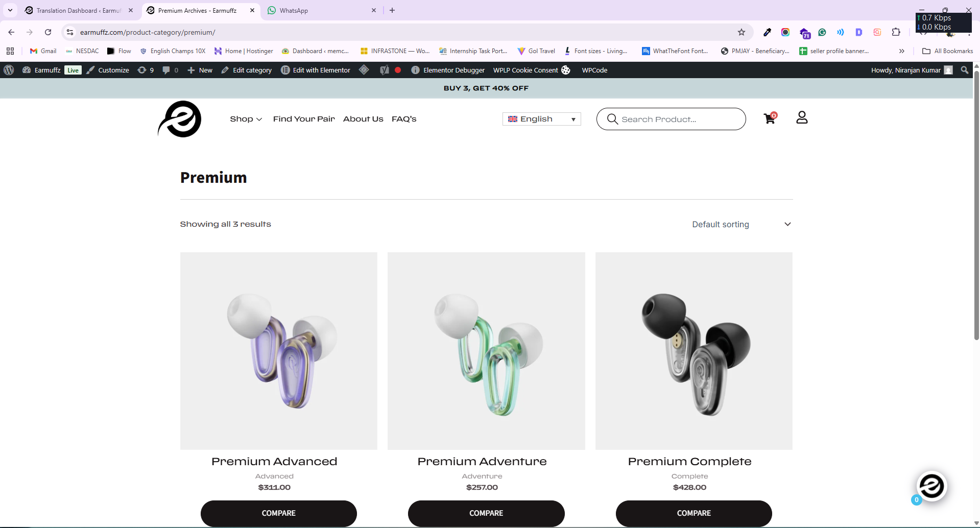The image size is (980, 528).
Task: Click the WordPress admin search icon
Action: [x=964, y=70]
